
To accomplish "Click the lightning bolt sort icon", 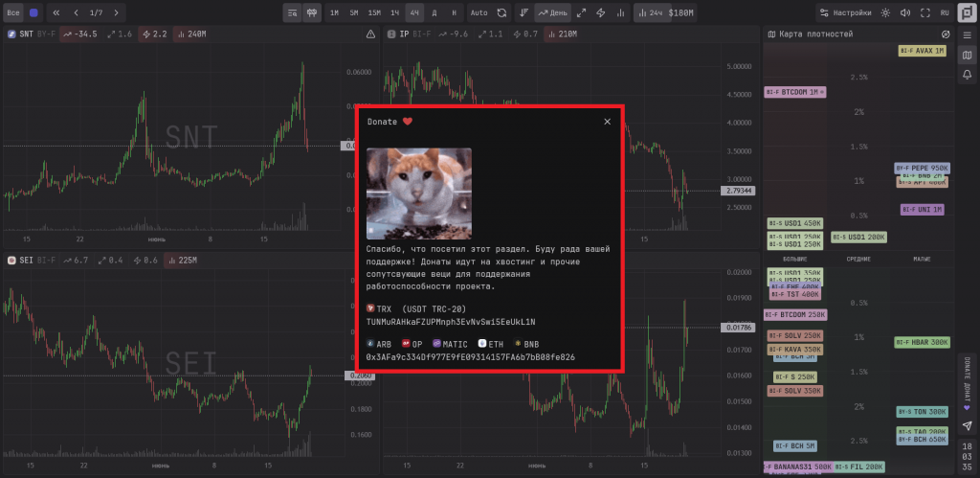I will tap(601, 12).
